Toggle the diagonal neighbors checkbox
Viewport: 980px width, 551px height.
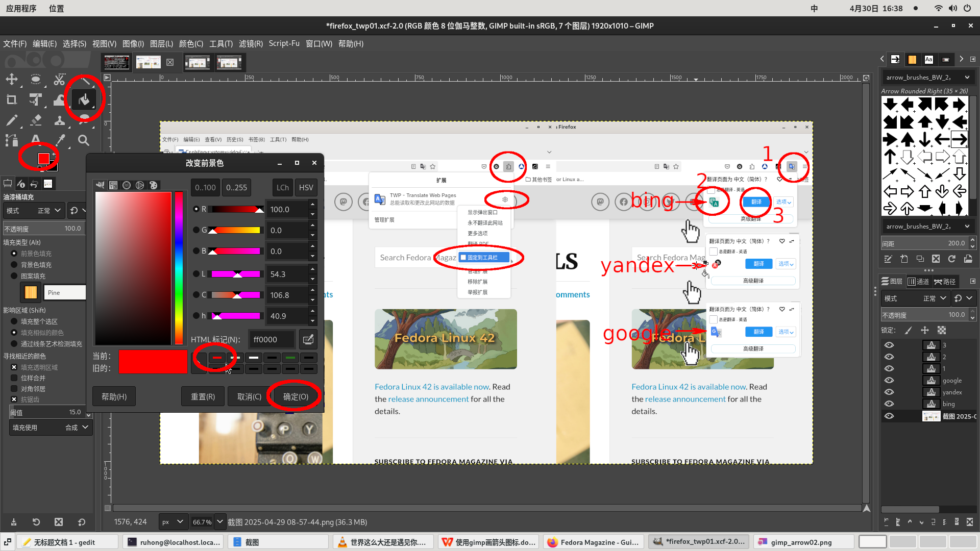(14, 389)
